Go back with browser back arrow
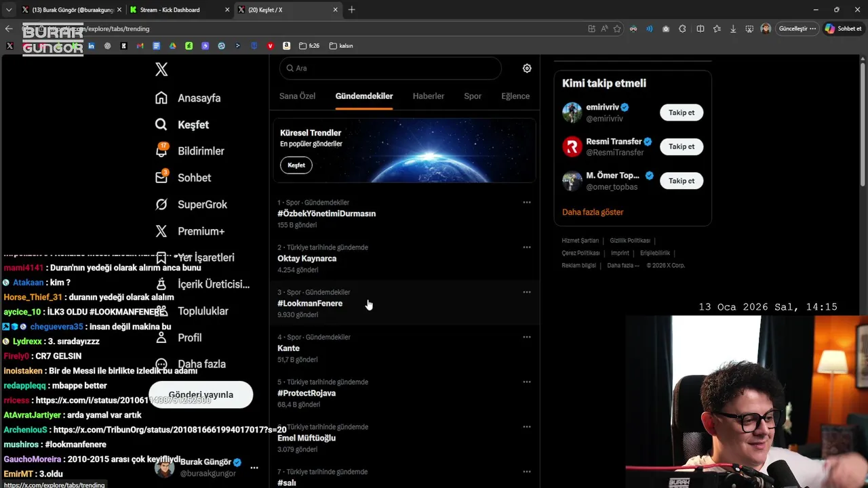This screenshot has width=868, height=488. tap(8, 28)
